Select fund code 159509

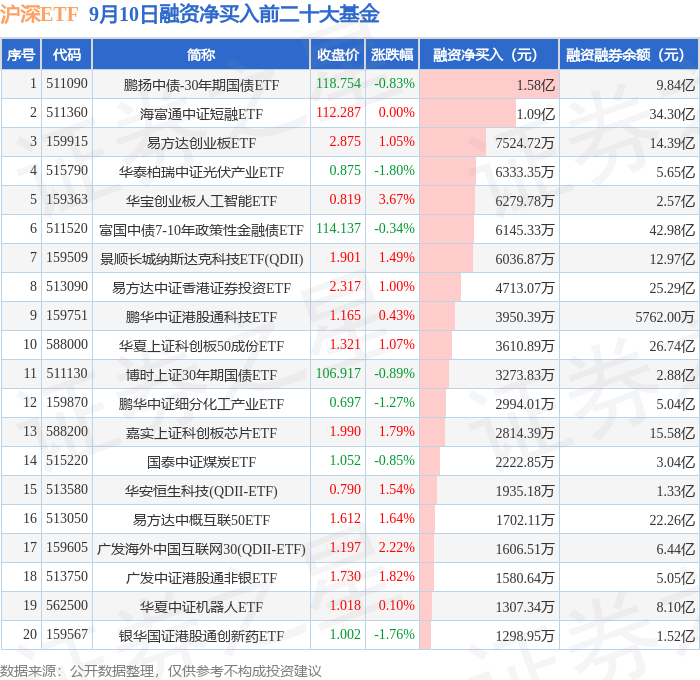67,258
